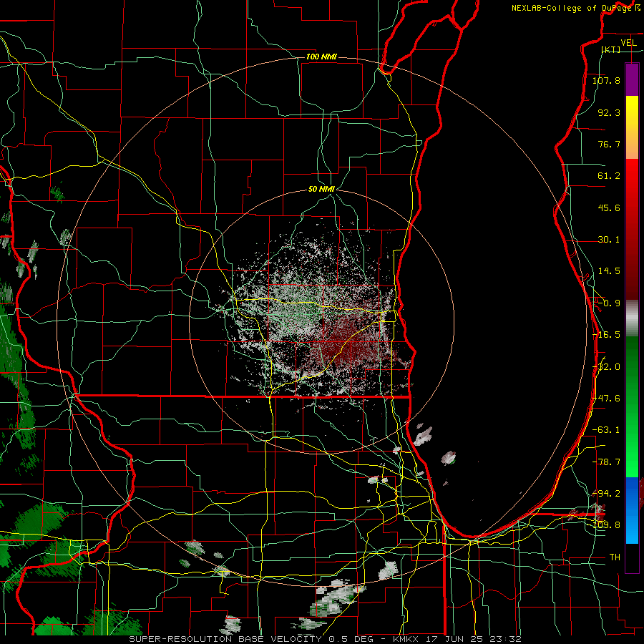This screenshot has height=644, width=644.
Task: Select the 76.7 value on velocity scale
Action: point(609,144)
